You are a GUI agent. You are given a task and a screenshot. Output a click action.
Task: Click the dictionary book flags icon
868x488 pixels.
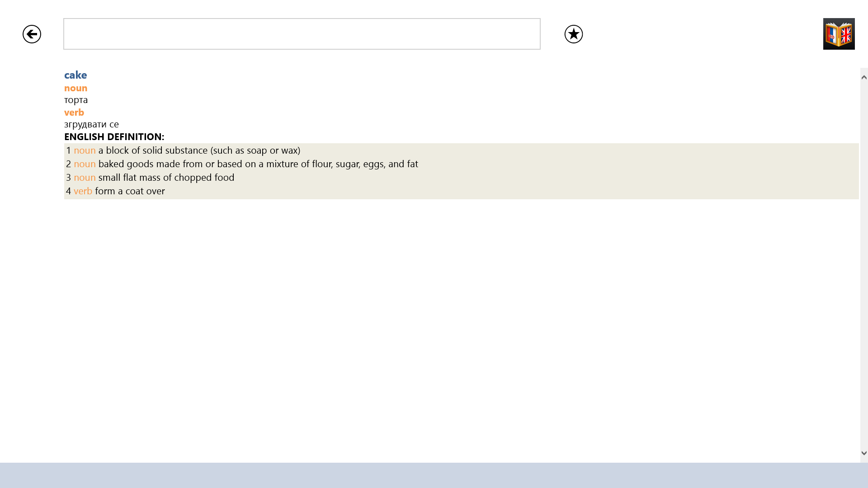839,34
